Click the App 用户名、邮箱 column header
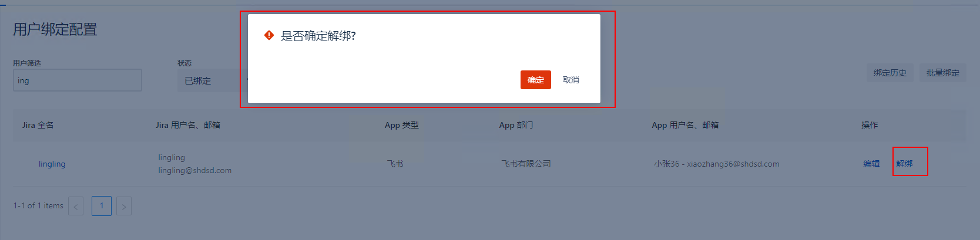 [x=684, y=125]
